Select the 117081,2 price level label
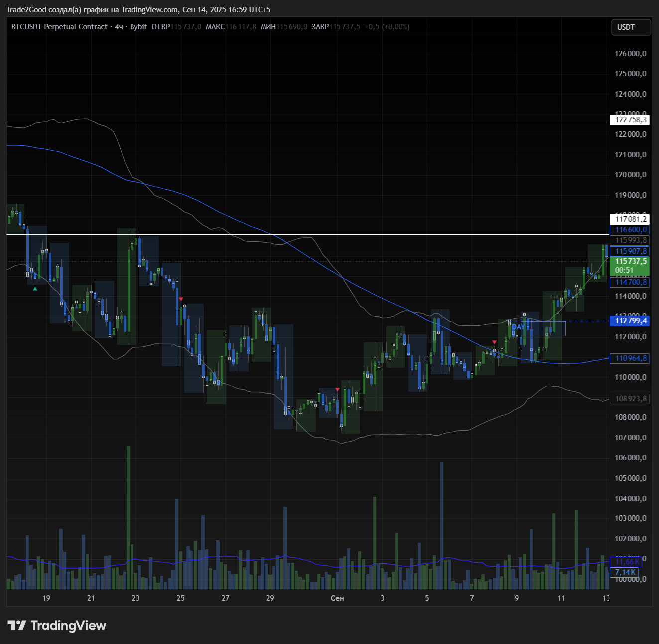This screenshot has width=659, height=644. [x=630, y=219]
